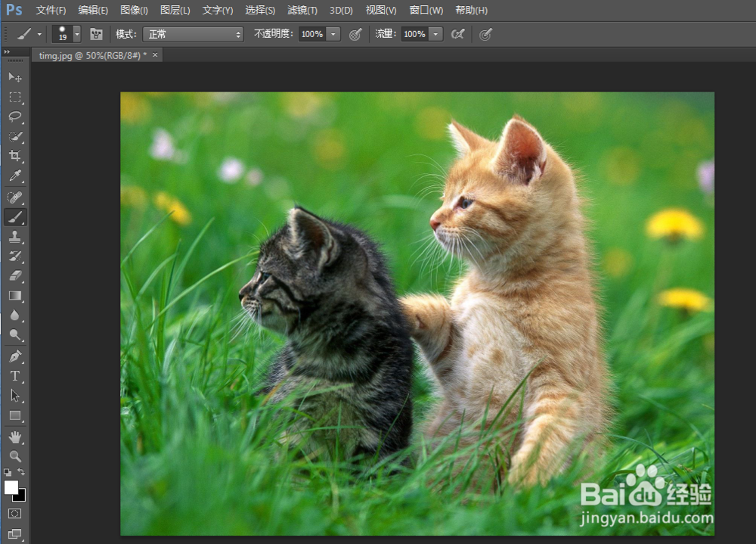
Task: Close the timg.jpg document tab
Action: (155, 55)
